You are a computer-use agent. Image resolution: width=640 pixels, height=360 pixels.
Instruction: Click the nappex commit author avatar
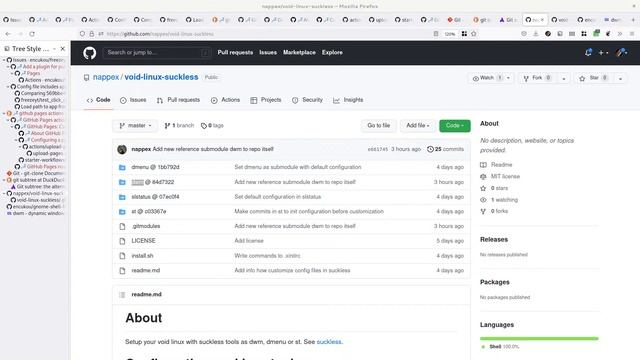point(122,149)
